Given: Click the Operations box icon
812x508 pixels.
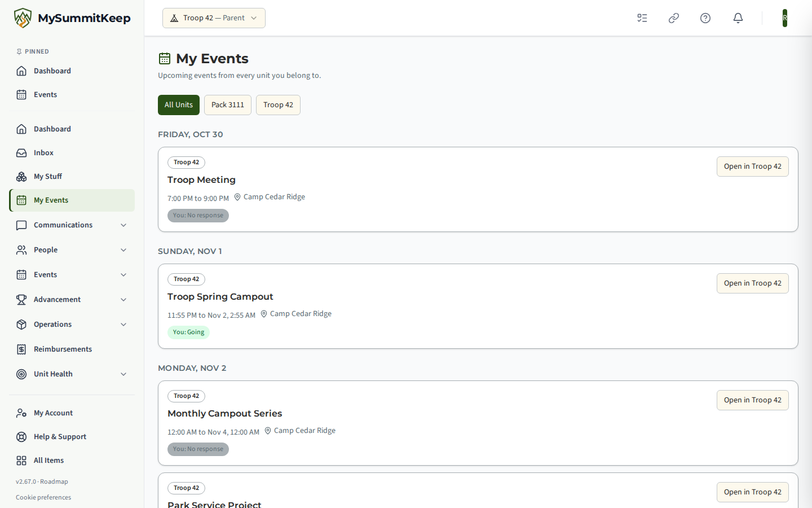Looking at the screenshot, I should click(x=21, y=325).
